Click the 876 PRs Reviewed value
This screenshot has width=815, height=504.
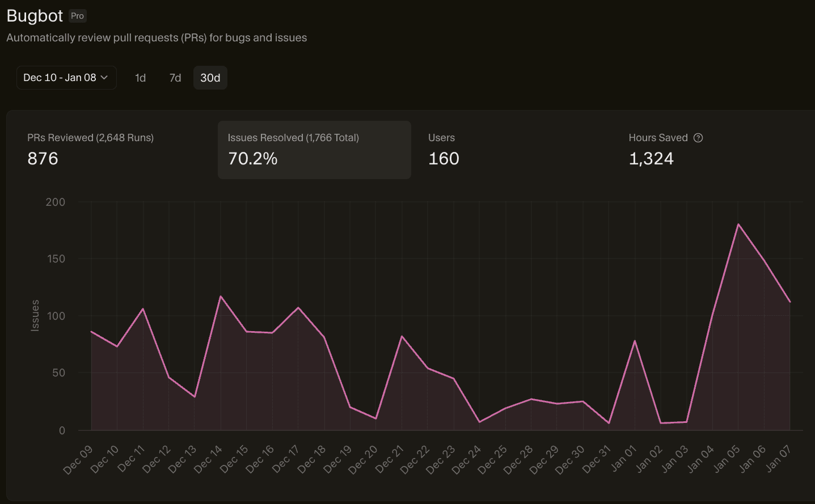point(43,159)
